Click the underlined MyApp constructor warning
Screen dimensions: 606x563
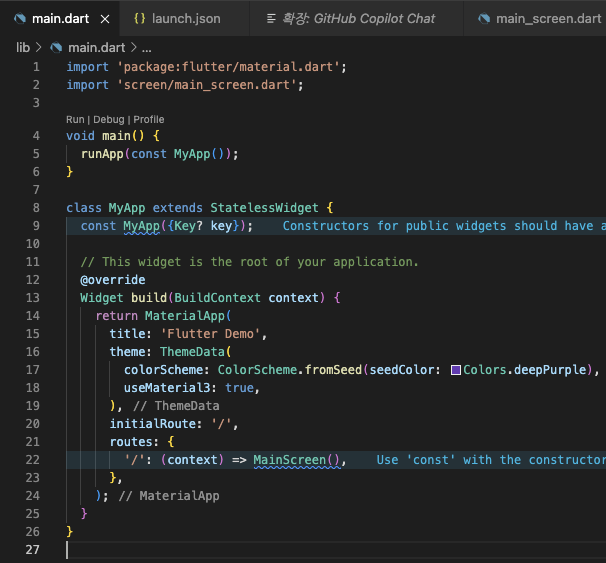[141, 226]
